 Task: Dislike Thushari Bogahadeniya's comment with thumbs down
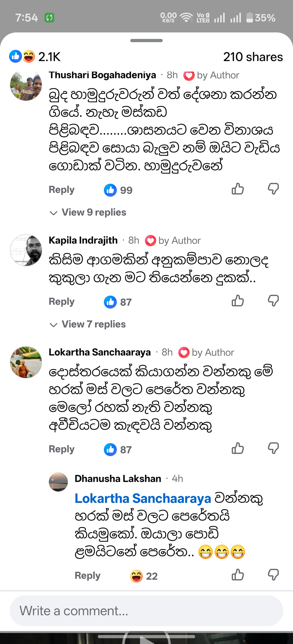pos(273,189)
